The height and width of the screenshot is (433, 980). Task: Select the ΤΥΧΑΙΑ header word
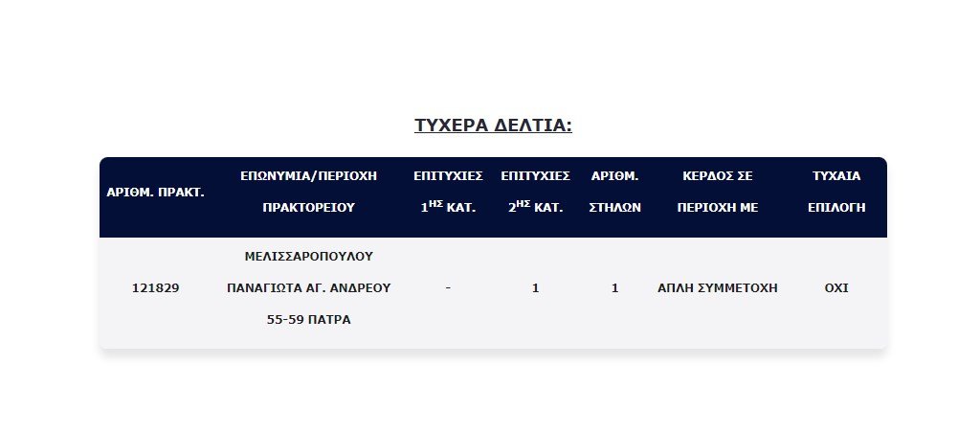(x=836, y=176)
